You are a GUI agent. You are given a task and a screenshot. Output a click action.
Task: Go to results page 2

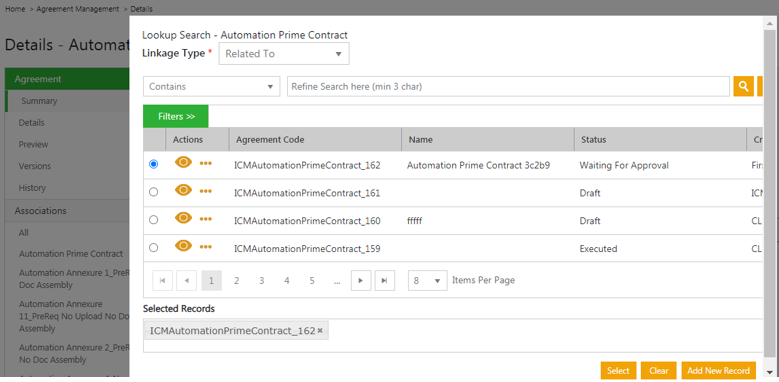pyautogui.click(x=236, y=281)
